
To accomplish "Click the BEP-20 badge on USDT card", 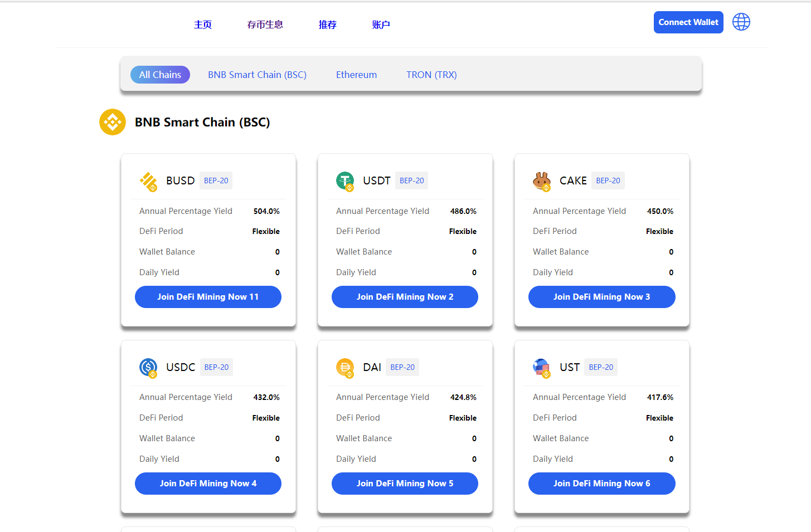I will (x=412, y=180).
